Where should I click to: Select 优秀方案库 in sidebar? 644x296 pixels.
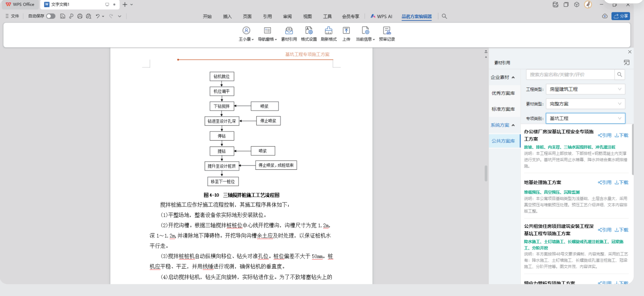tap(503, 93)
